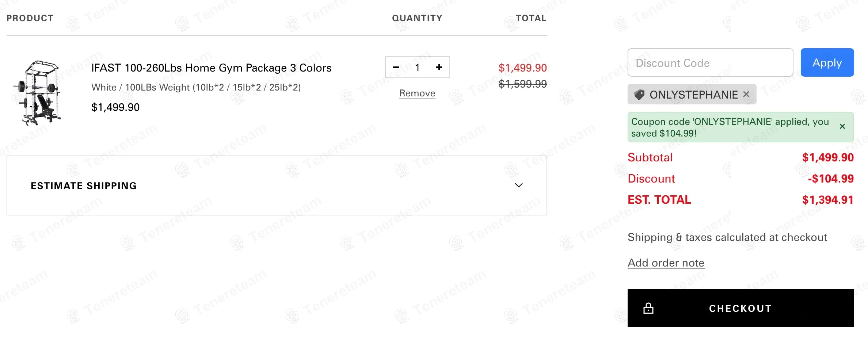Image resolution: width=868 pixels, height=341 pixels.
Task: Proceed via the CHECKOUT button label
Action: tap(740, 309)
